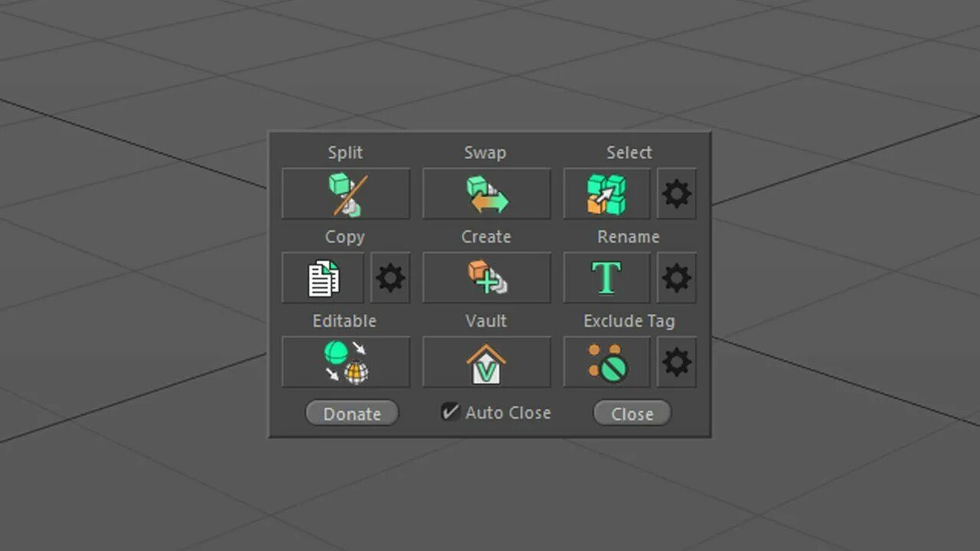Activate the Select tool icon

pos(607,194)
